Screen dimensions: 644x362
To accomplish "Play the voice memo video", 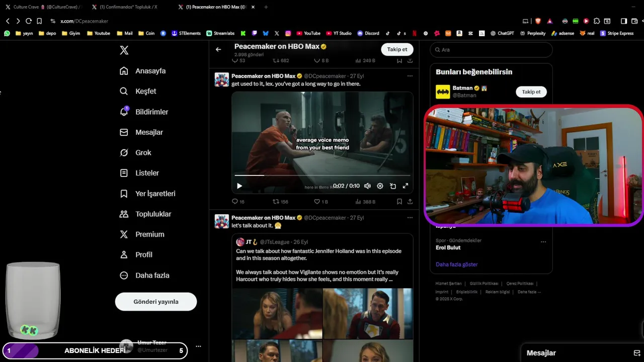I will (x=239, y=186).
